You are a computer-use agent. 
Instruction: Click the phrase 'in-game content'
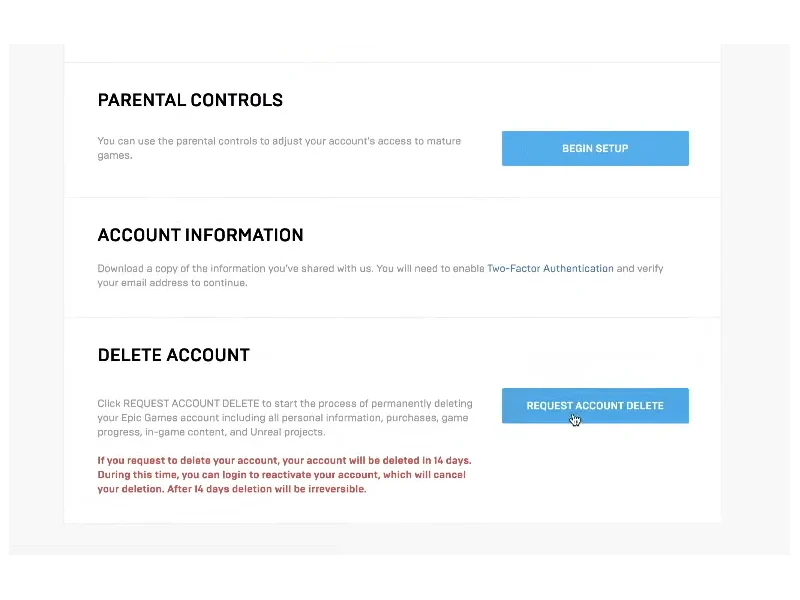point(181,432)
